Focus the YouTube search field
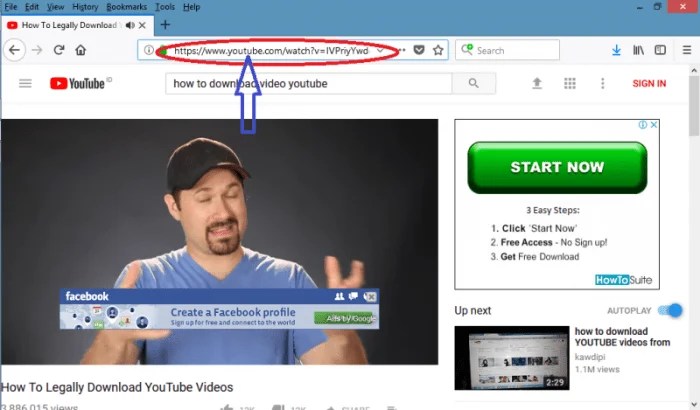Viewport: 700px width, 410px height. (308, 84)
